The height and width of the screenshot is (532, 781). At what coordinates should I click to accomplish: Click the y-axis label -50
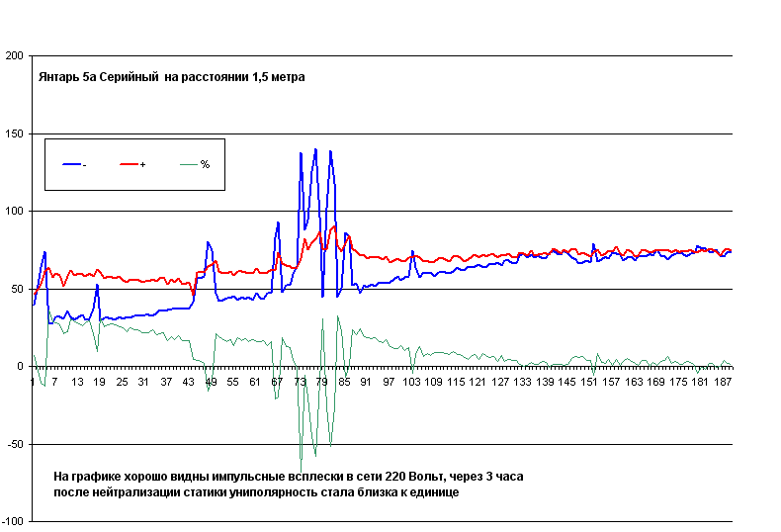pyautogui.click(x=16, y=444)
